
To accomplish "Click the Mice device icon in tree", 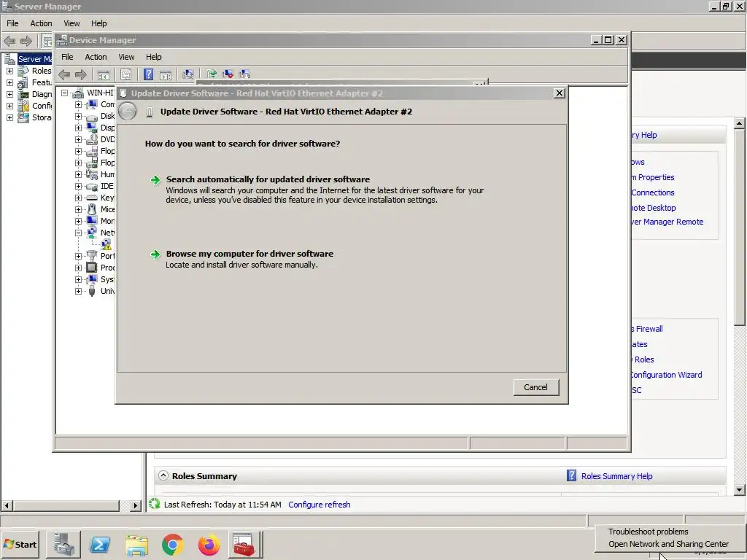I will (x=91, y=209).
